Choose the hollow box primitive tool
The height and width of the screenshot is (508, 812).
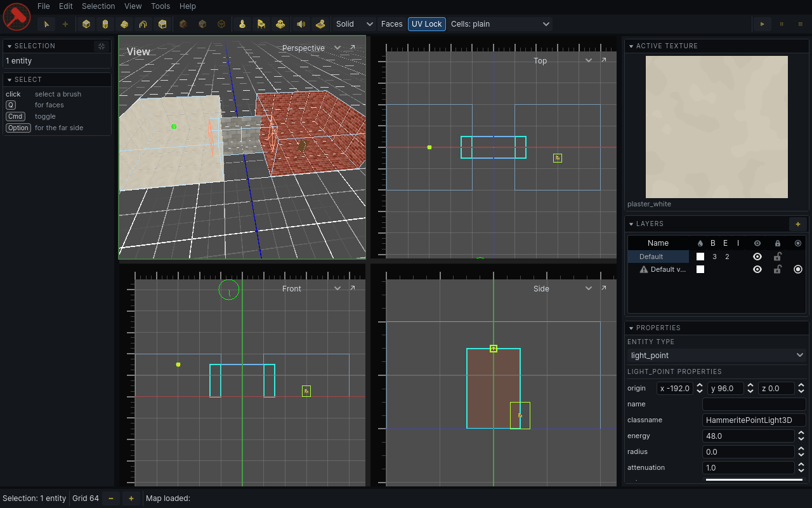(x=162, y=24)
